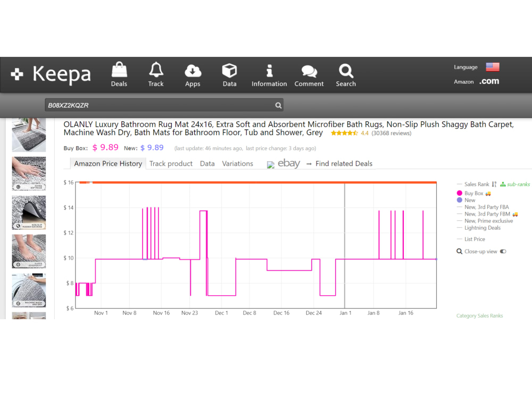Image resolution: width=532 pixels, height=399 pixels.
Task: Switch the Close-up view toggle
Action: coord(503,252)
